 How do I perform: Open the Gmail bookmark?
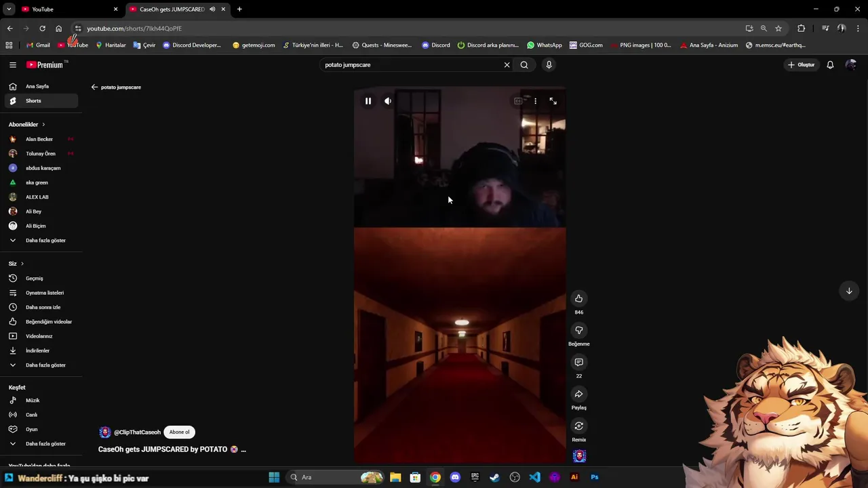coord(38,45)
